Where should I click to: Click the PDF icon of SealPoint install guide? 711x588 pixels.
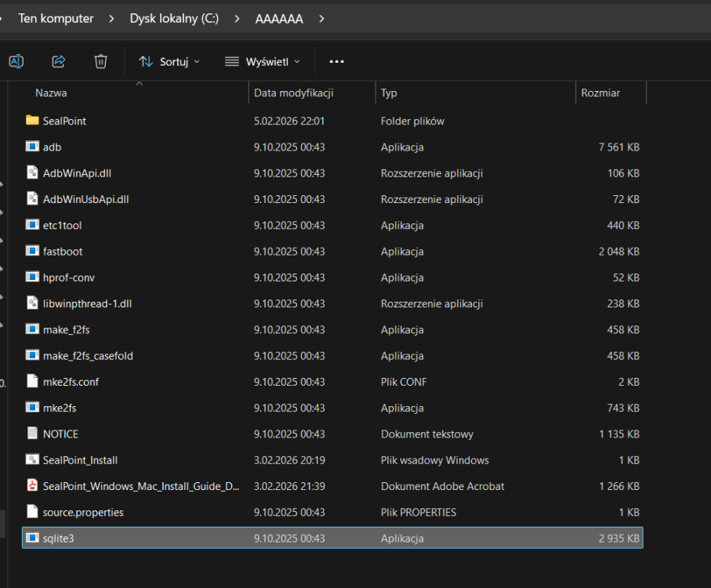[x=32, y=486]
